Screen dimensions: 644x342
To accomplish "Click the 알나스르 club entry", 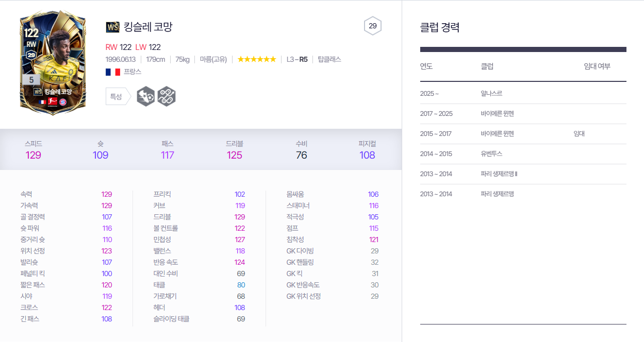I will (491, 93).
